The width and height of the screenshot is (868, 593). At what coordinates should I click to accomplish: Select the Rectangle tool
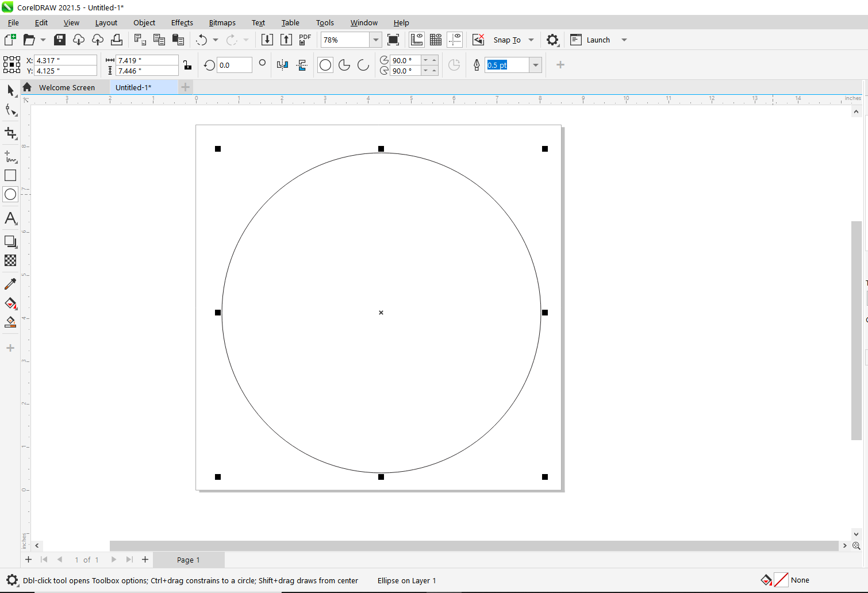pos(10,175)
